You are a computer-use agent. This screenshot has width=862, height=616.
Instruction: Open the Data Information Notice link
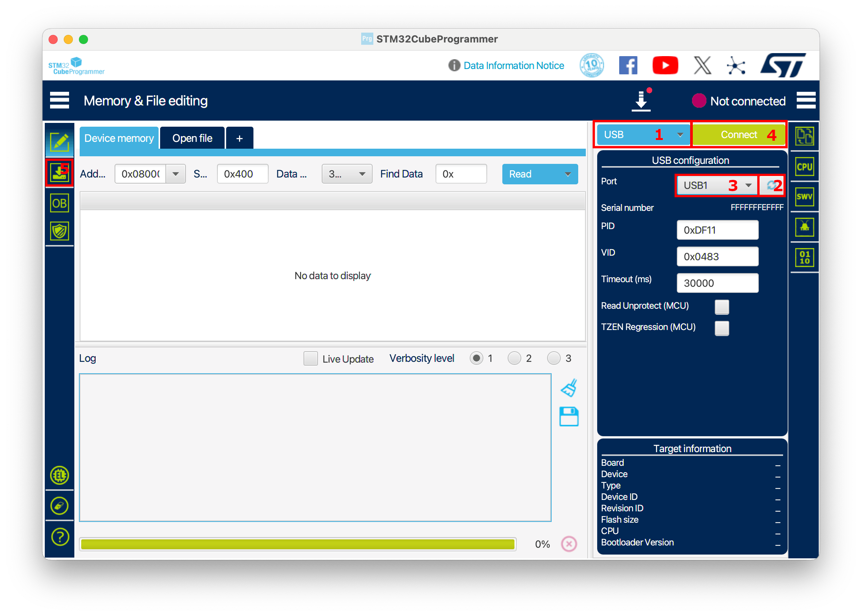click(513, 66)
